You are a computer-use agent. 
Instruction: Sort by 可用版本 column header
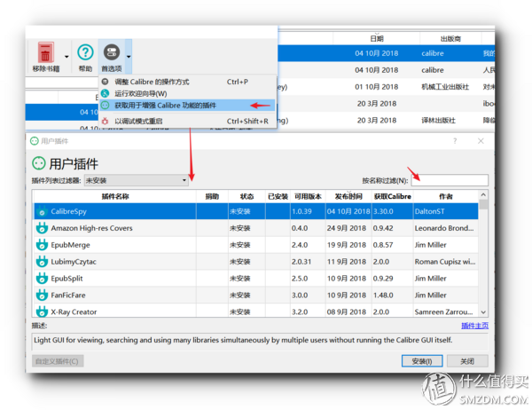[x=308, y=196]
